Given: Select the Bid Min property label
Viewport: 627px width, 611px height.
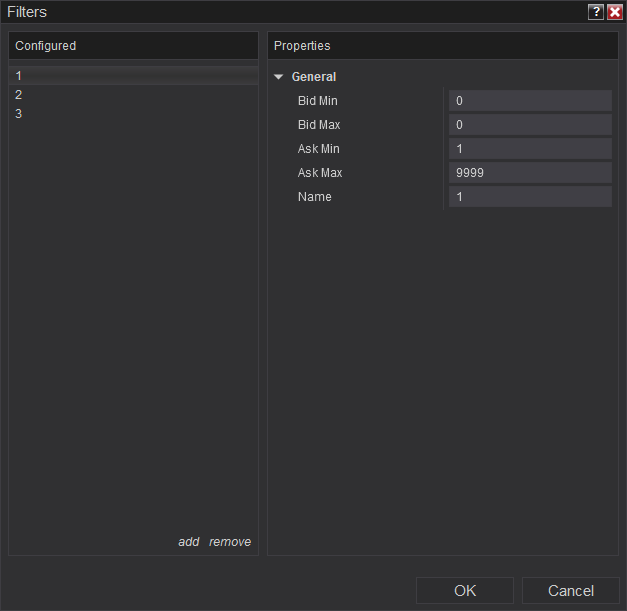Looking at the screenshot, I should (x=318, y=101).
